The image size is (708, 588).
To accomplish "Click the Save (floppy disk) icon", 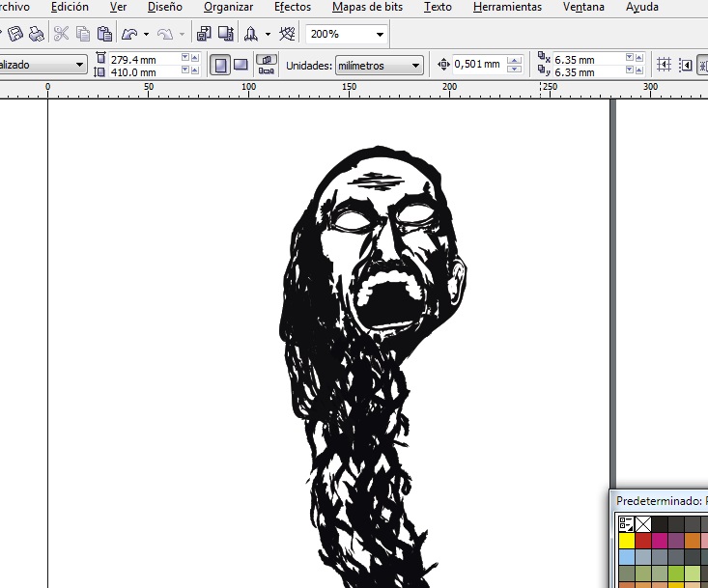I will click(14, 34).
